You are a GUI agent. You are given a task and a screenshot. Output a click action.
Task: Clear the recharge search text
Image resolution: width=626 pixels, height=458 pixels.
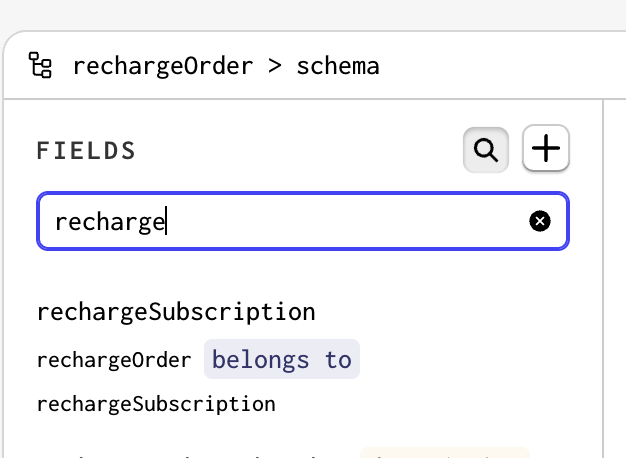pyautogui.click(x=540, y=221)
